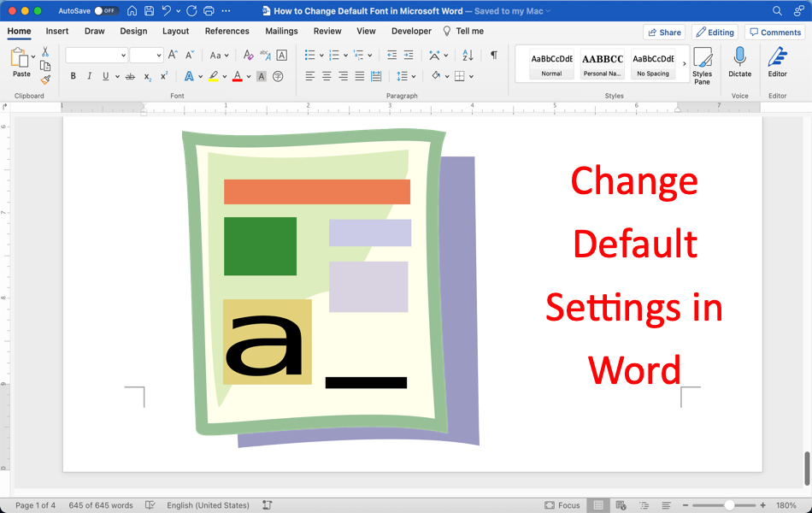This screenshot has height=513, width=812.
Task: Expand the styles gallery arrow
Action: click(684, 64)
